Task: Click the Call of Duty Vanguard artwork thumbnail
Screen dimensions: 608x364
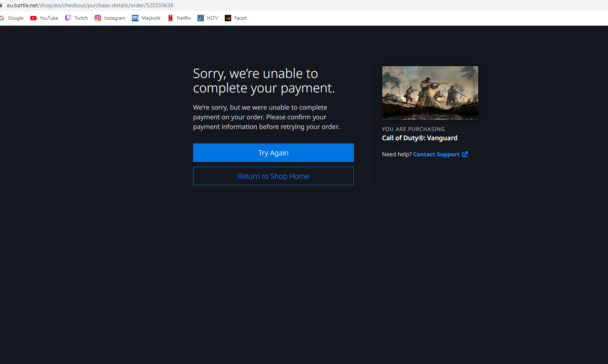Action: click(x=430, y=93)
